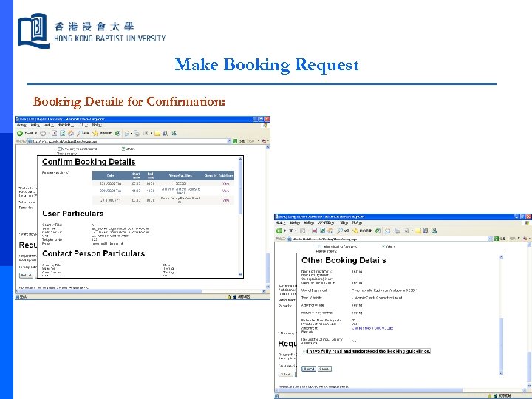
Task: Click Back arrow in Other Booking Details browser
Action: point(279,231)
